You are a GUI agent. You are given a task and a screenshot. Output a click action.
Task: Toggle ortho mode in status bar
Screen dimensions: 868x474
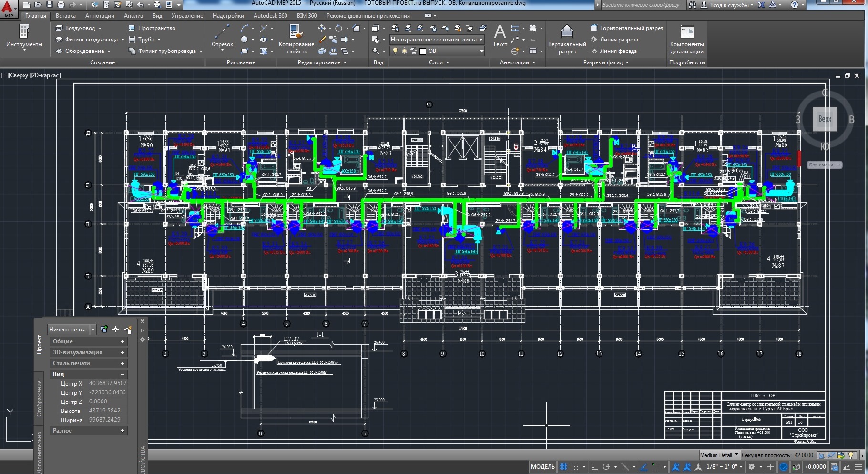coord(594,467)
